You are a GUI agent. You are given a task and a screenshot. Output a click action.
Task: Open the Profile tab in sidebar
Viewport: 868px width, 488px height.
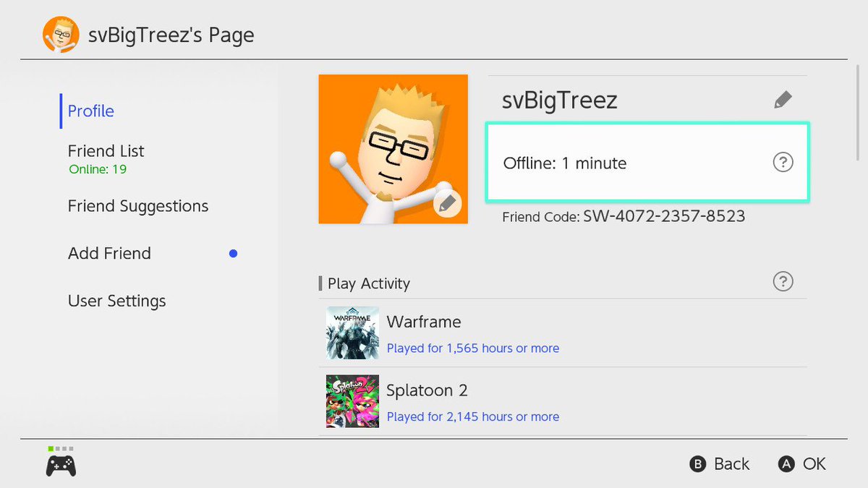coord(91,111)
